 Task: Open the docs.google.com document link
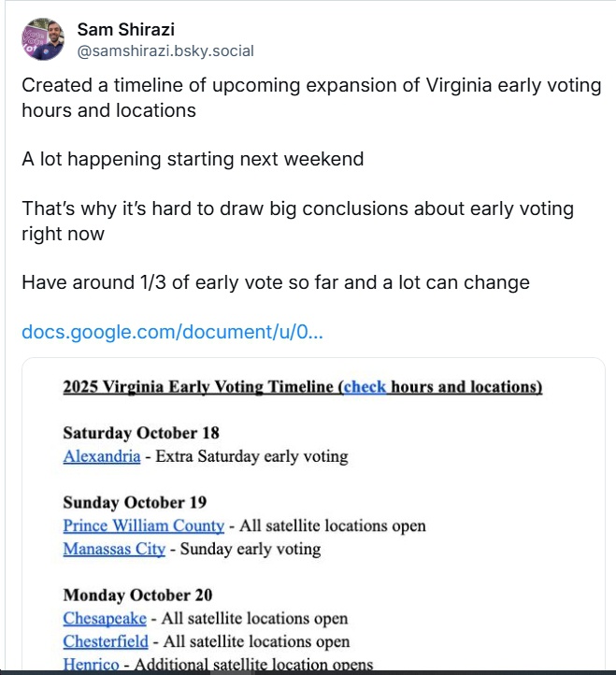pyautogui.click(x=172, y=332)
